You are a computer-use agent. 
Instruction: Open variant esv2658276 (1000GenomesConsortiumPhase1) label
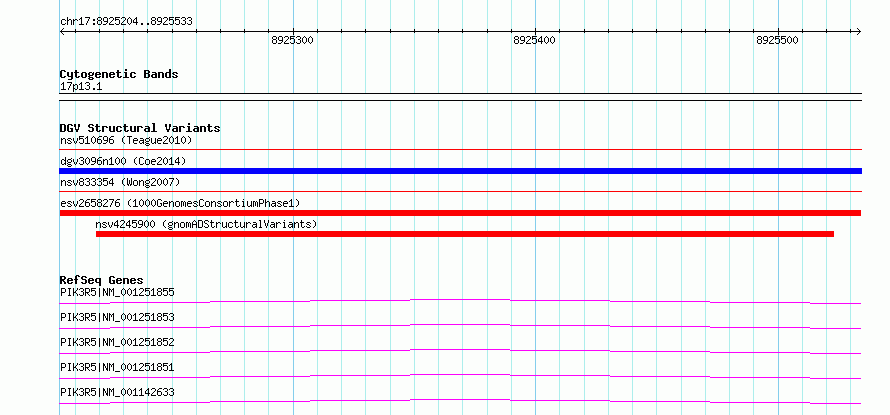(180, 203)
